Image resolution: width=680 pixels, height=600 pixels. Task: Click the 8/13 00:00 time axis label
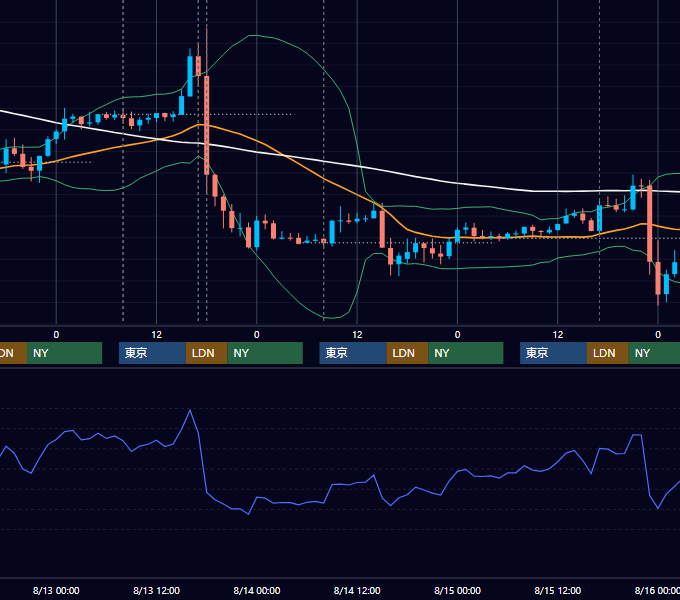click(x=56, y=590)
